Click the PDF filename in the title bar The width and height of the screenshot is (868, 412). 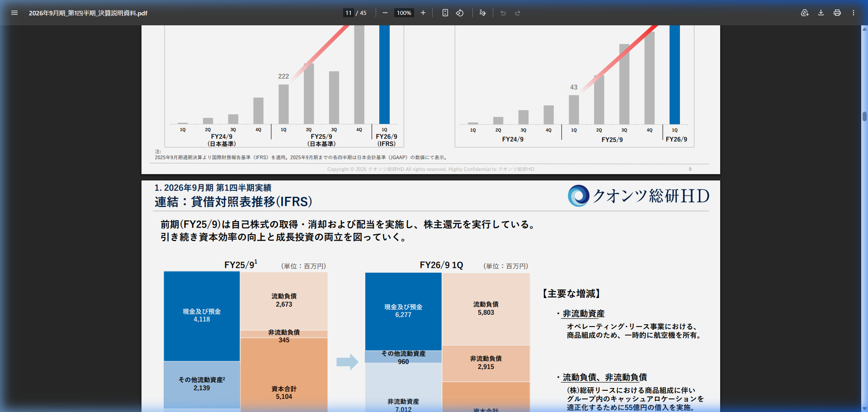click(88, 13)
